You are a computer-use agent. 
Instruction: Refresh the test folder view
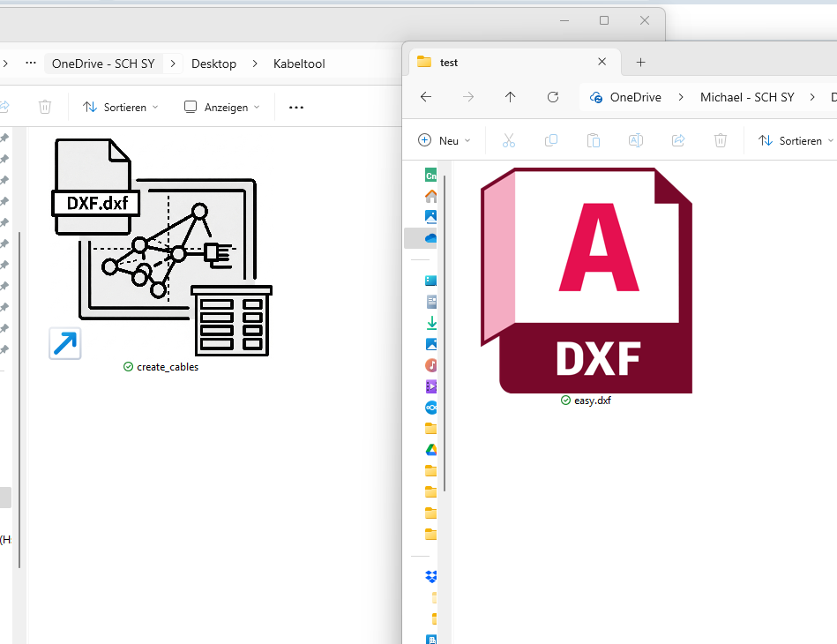[x=553, y=97]
